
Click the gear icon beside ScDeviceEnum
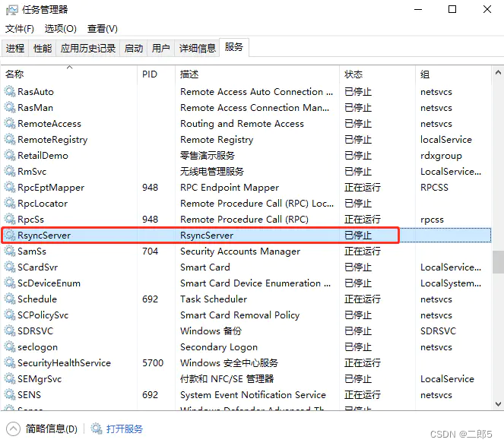click(10, 283)
